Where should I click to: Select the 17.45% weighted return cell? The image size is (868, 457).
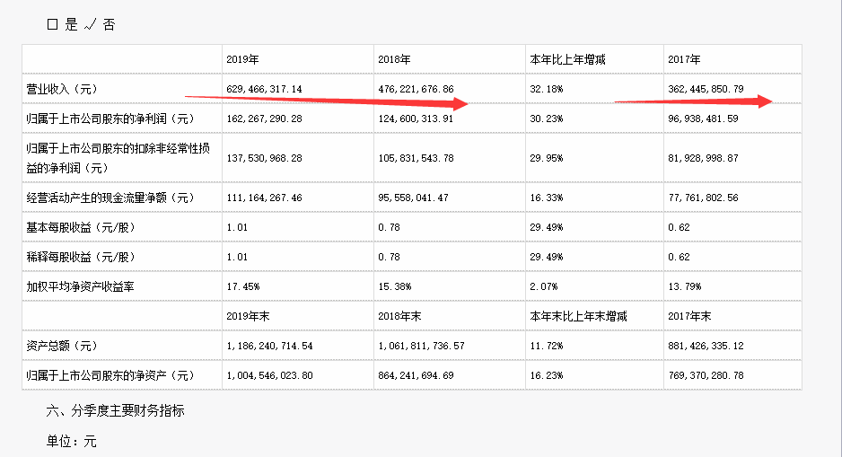point(243,286)
